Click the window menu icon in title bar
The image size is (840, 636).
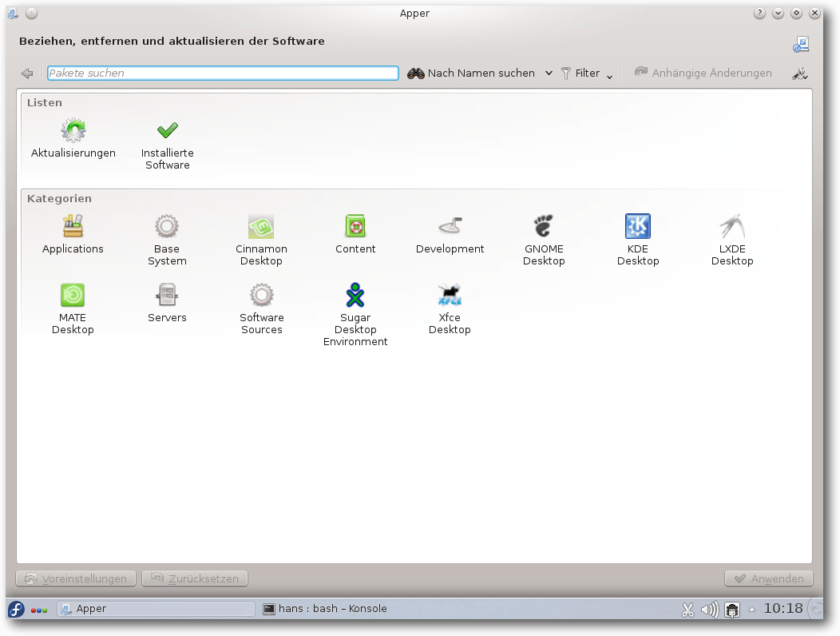[12, 14]
